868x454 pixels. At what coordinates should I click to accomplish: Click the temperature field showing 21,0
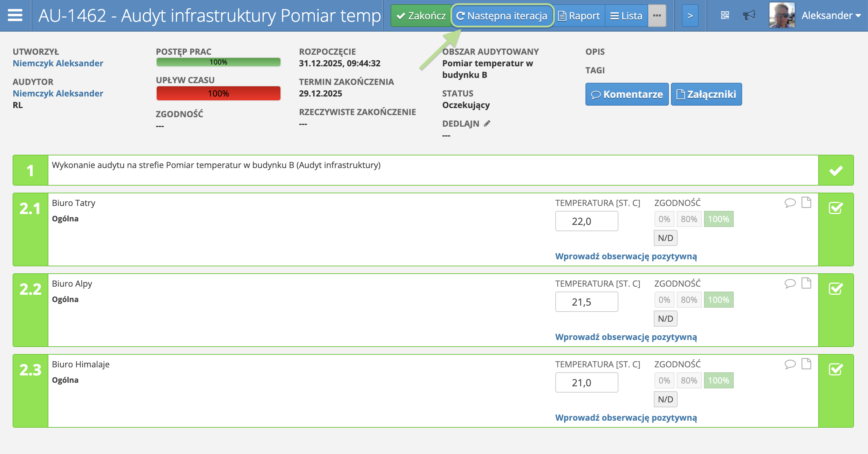(586, 382)
